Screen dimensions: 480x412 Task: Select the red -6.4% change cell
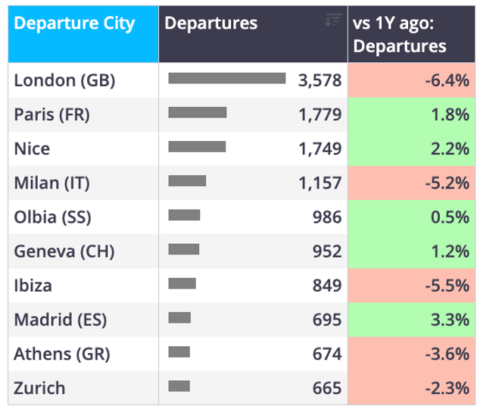click(411, 80)
